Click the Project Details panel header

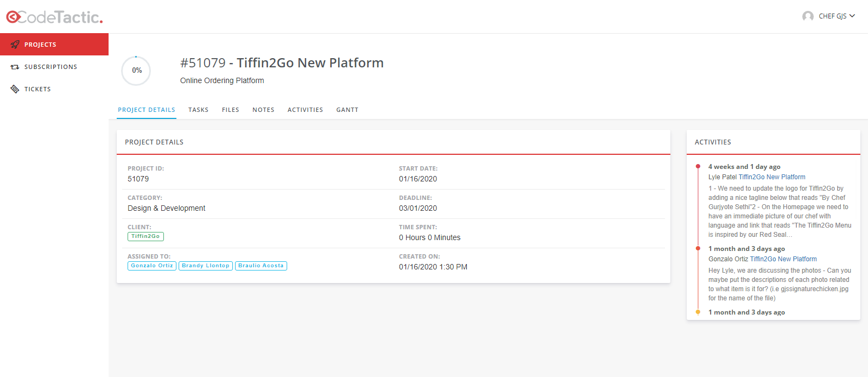click(x=394, y=142)
